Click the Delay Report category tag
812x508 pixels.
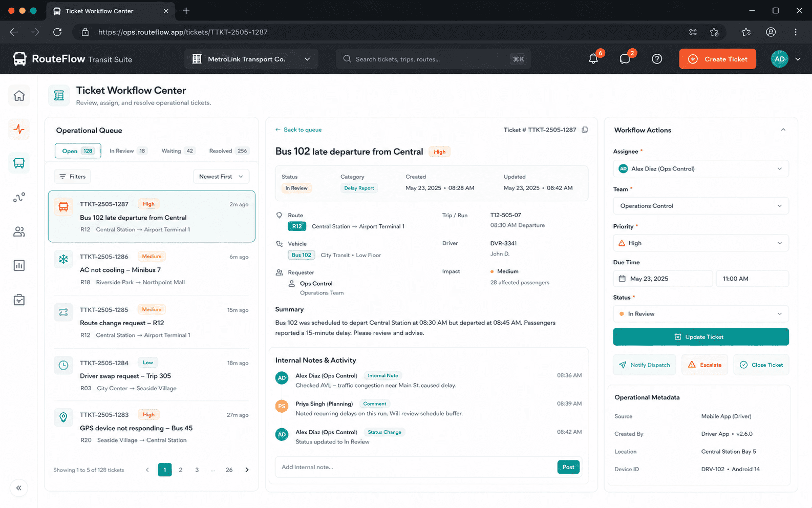pyautogui.click(x=359, y=188)
